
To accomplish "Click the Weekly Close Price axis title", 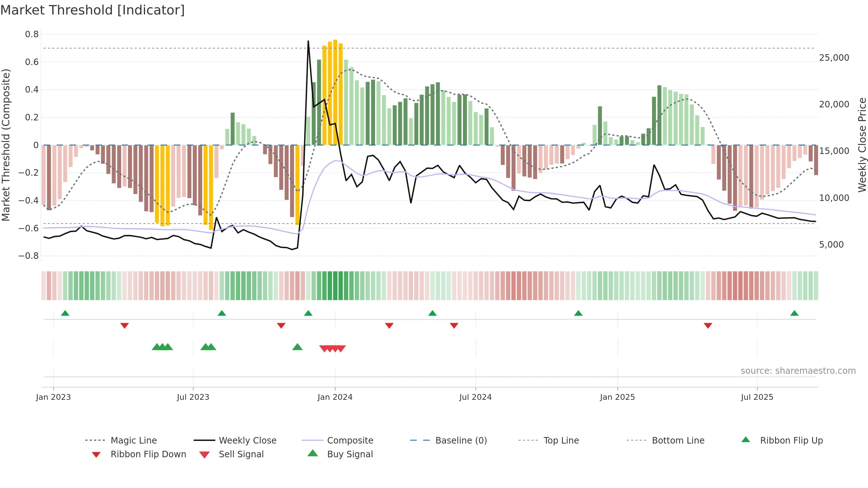I will pyautogui.click(x=862, y=145).
